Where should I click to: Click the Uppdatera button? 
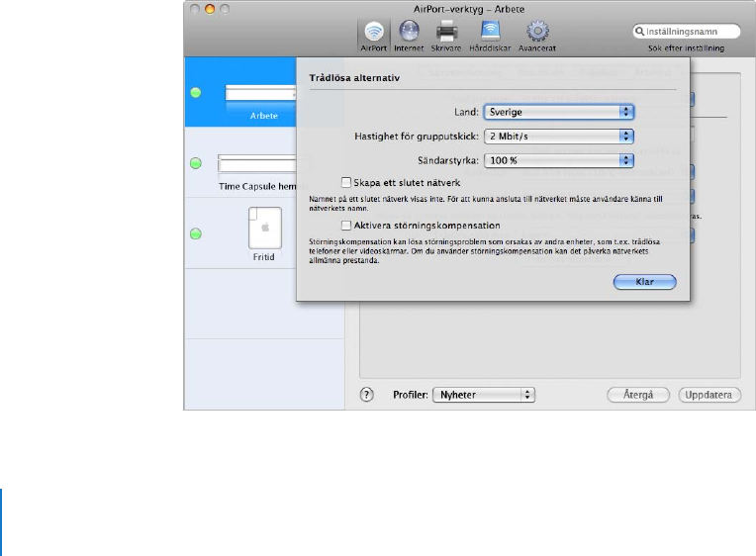(x=709, y=395)
